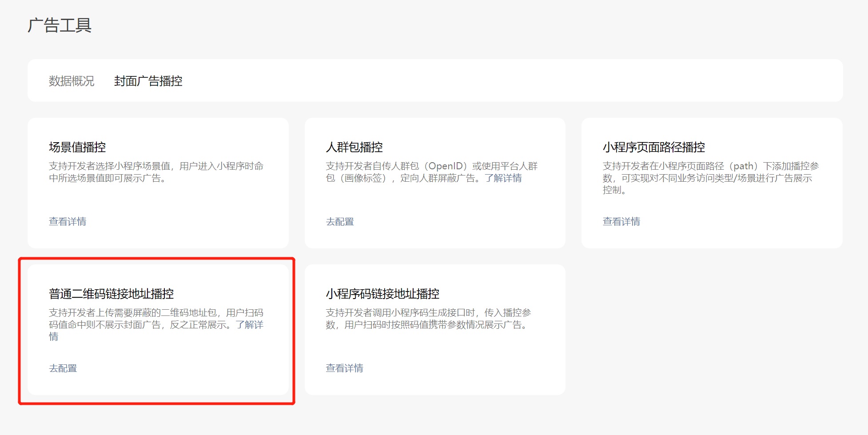
Task: Select the 场景值播控 card
Action: click(158, 182)
